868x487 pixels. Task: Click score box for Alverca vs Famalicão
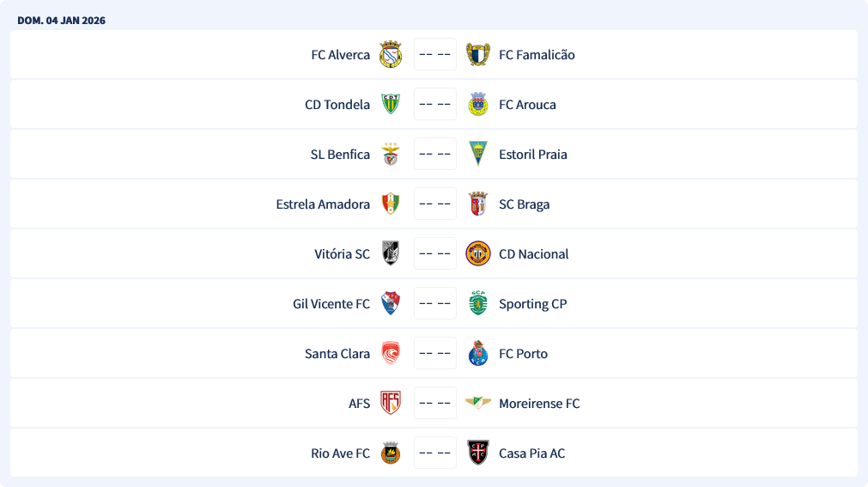(x=434, y=55)
